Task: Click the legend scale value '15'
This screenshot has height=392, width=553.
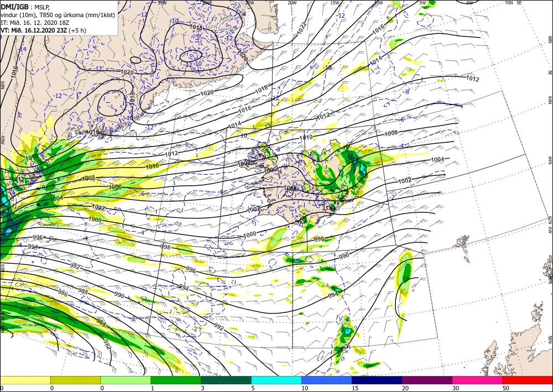Action: click(355, 388)
